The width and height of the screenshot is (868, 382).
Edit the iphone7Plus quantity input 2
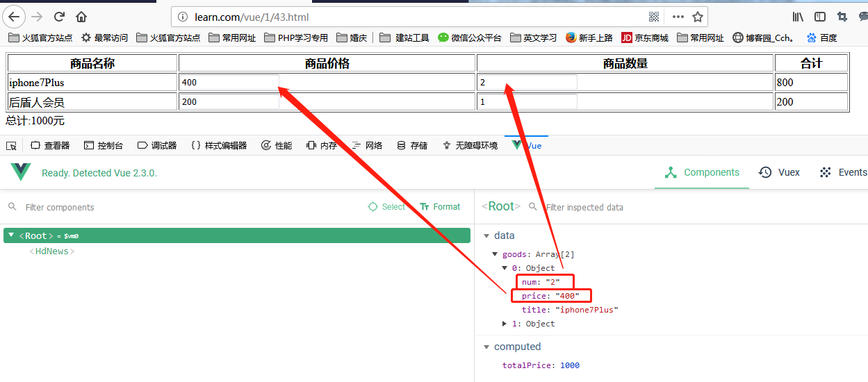527,82
